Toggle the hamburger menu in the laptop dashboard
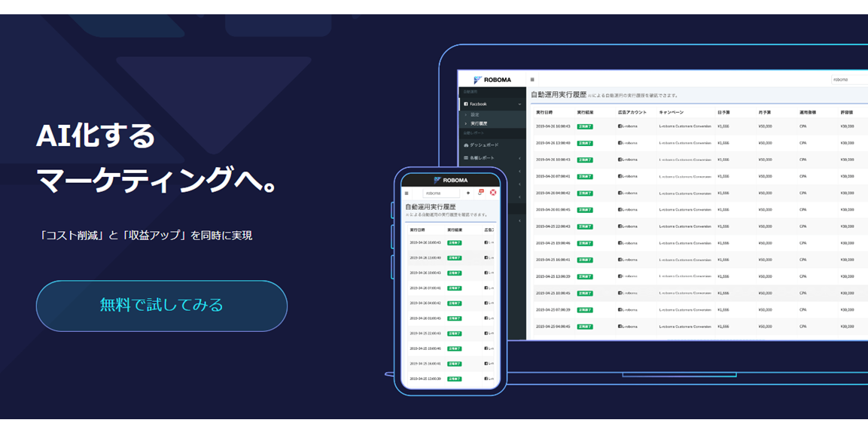Viewport: 868px width, 432px height. coord(533,80)
